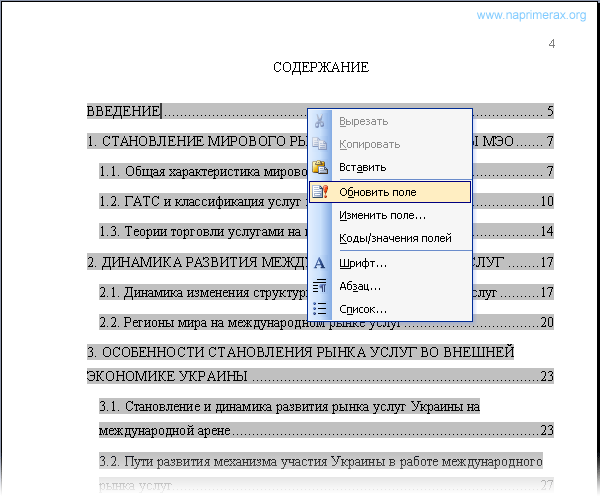The width and height of the screenshot is (600, 500).
Task: Click the clipboard Paste icon
Action: pyautogui.click(x=320, y=167)
